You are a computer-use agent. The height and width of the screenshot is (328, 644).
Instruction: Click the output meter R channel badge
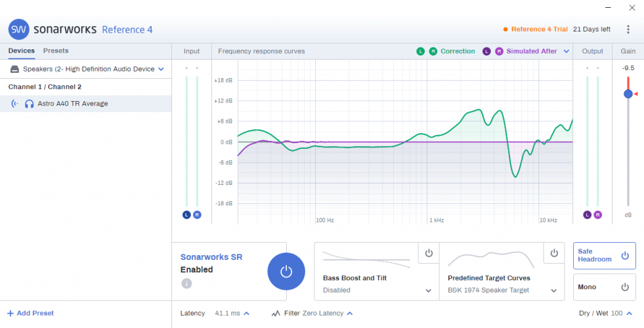[x=597, y=215]
